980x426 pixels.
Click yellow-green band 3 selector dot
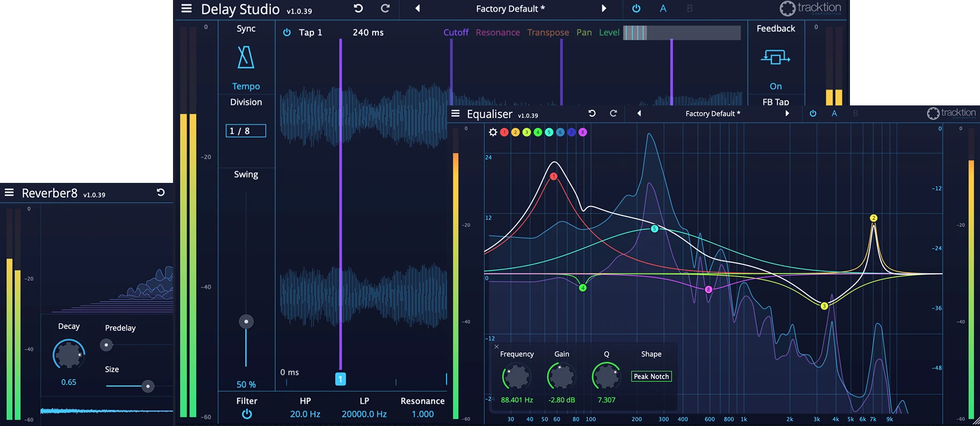527,132
